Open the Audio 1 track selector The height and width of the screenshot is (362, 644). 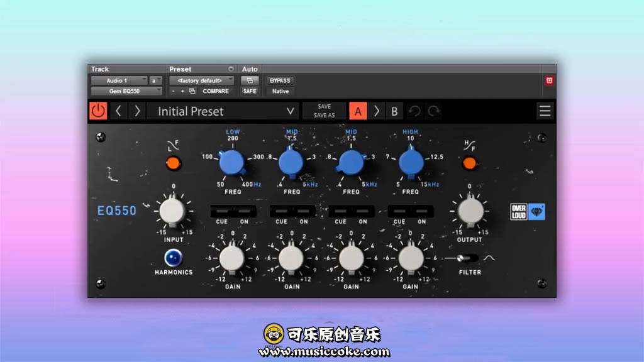(x=119, y=80)
